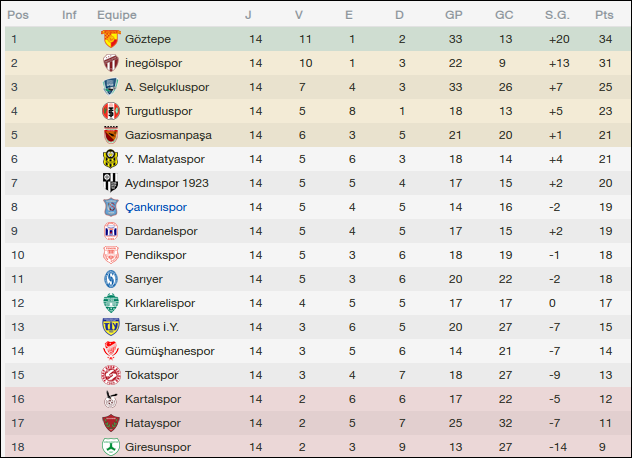Click the Hatayspor club badge

(110, 423)
